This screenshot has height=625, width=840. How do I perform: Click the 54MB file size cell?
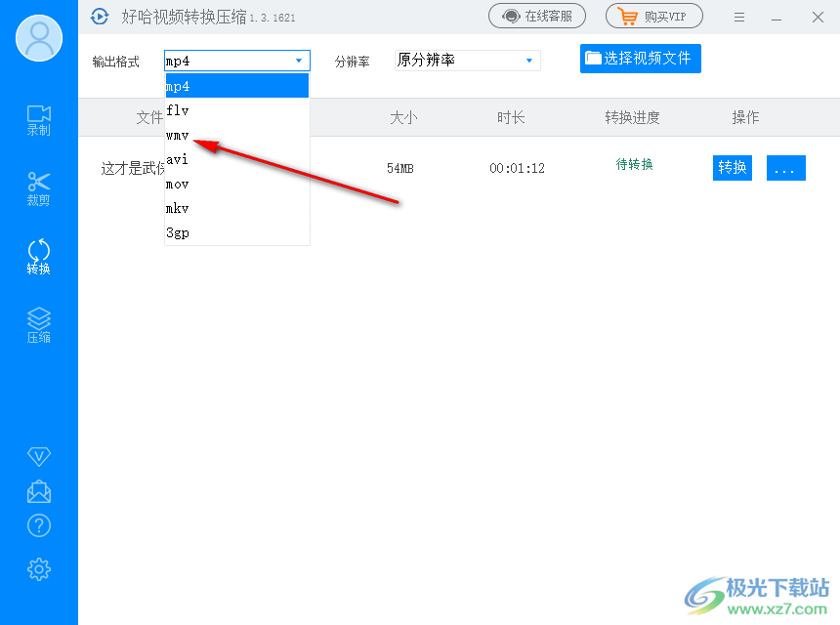400,168
